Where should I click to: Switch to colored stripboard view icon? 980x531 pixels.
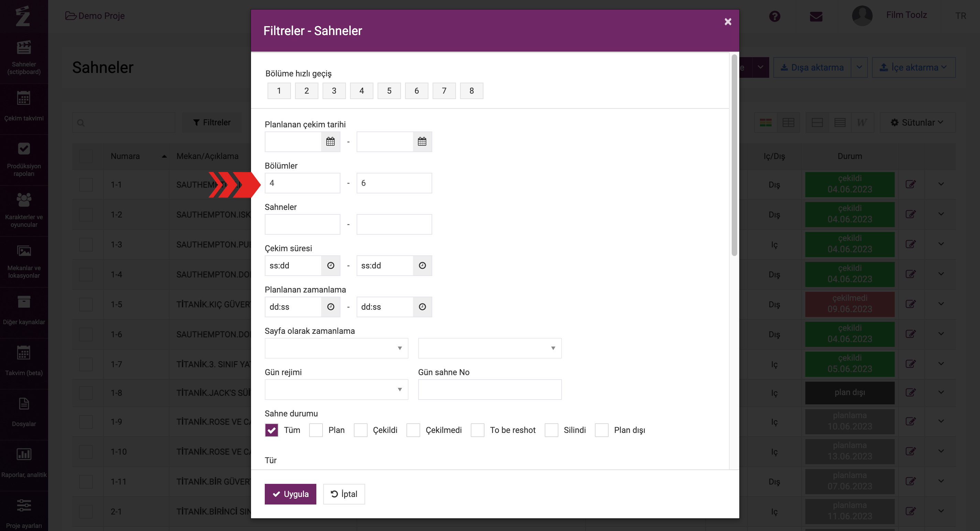click(x=765, y=123)
